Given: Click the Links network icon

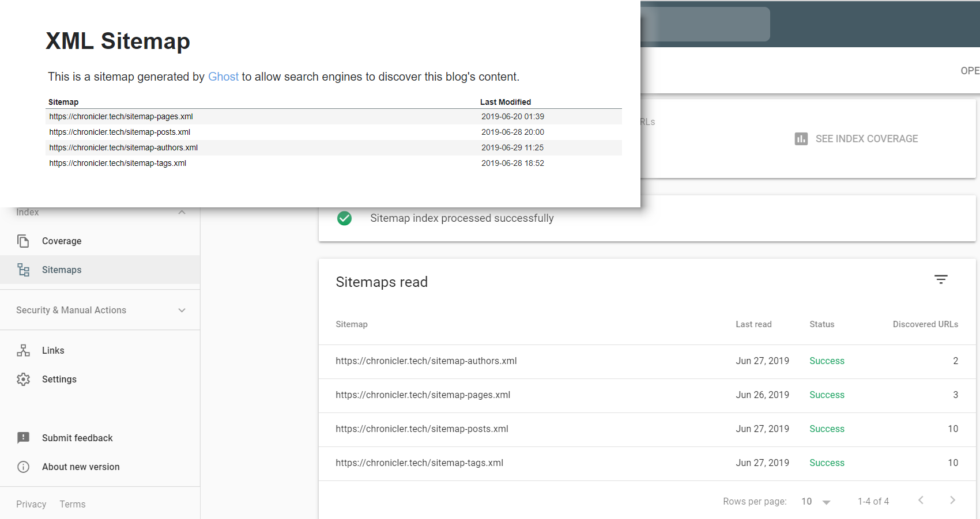Looking at the screenshot, I should point(23,350).
